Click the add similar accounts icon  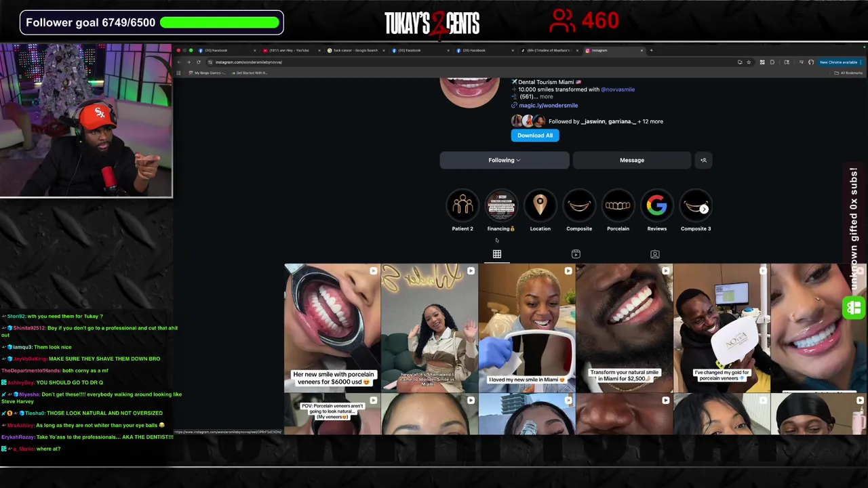703,160
